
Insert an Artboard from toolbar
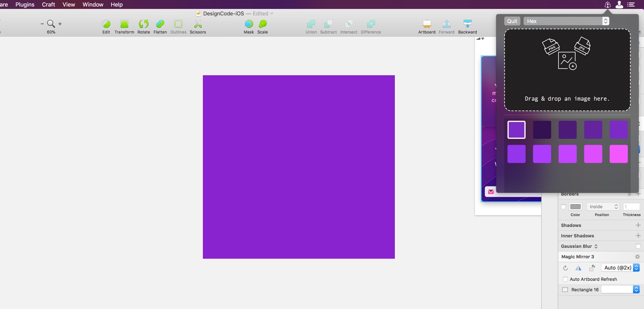pyautogui.click(x=427, y=24)
